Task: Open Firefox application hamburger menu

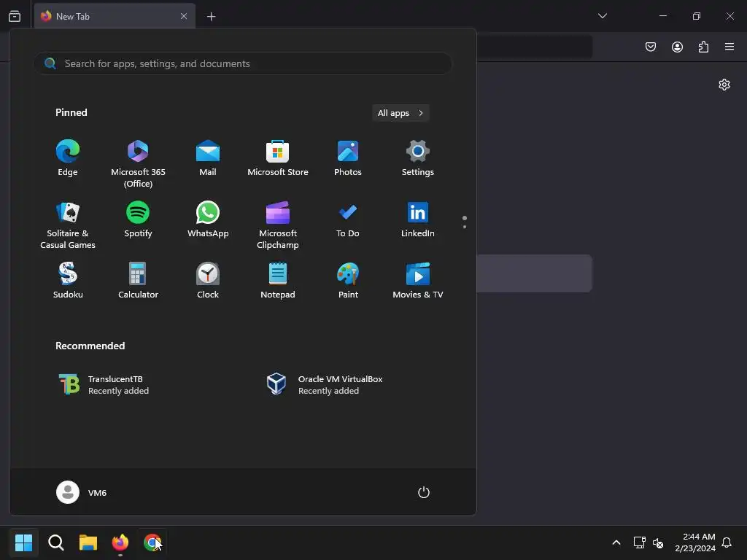Action: (729, 47)
